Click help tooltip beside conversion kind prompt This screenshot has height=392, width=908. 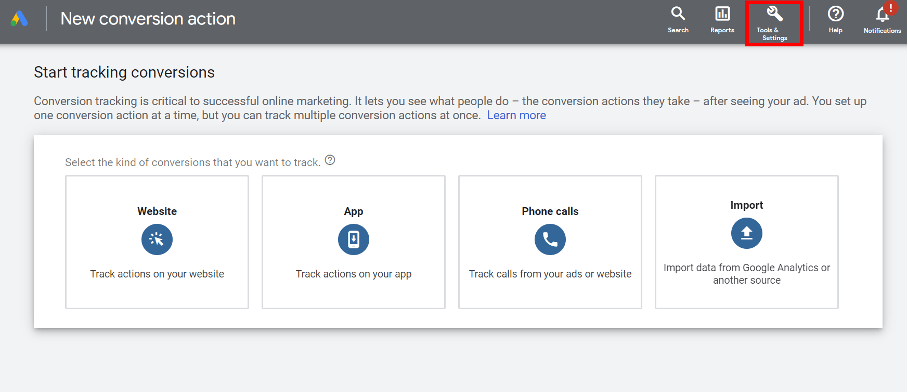click(330, 160)
